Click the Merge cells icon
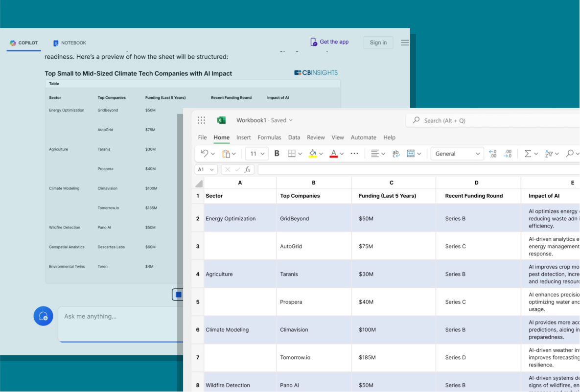 (x=411, y=154)
